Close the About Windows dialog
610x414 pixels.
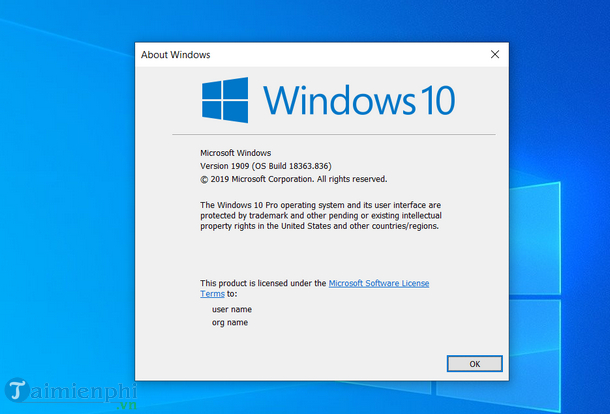tap(495, 54)
